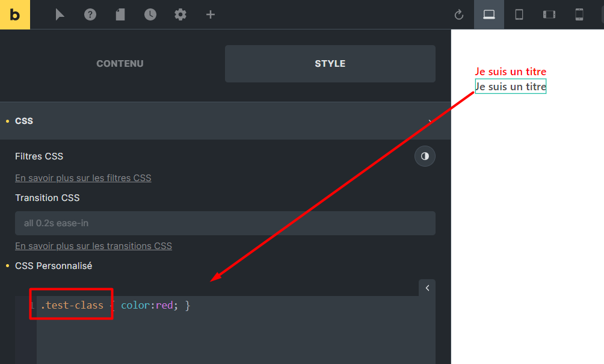The height and width of the screenshot is (364, 604).
Task: Select the outlined black "Je suis un titre" heading
Action: point(510,86)
